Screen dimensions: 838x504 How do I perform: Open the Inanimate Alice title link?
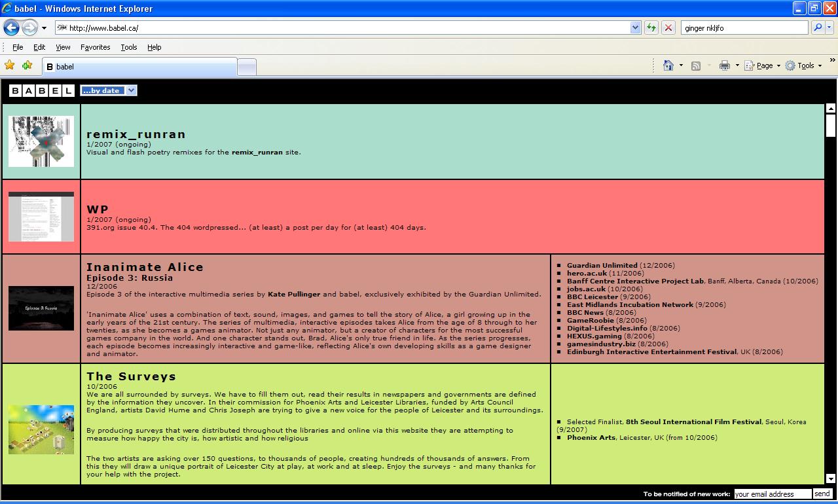click(145, 267)
